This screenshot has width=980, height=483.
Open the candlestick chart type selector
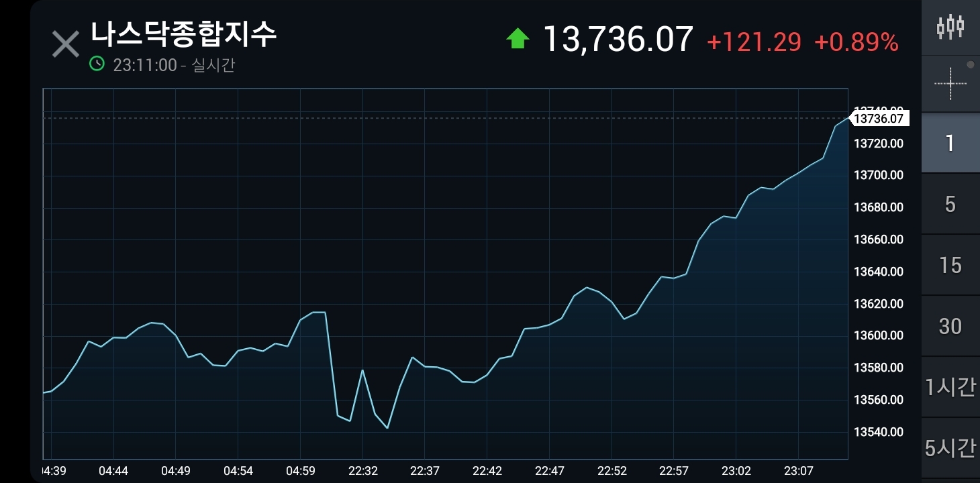(950, 28)
